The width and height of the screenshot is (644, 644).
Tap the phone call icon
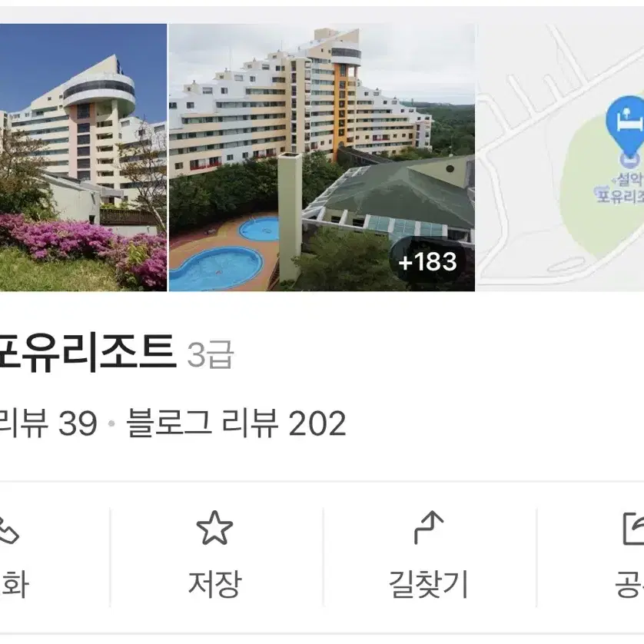8,529
